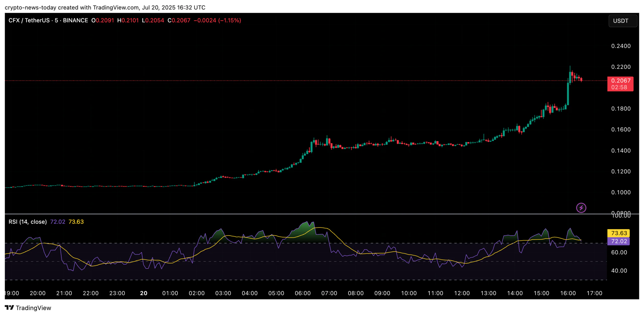Click the purple RSI value tag 72.02
Viewport: 644px width, 316px height.
click(619, 241)
